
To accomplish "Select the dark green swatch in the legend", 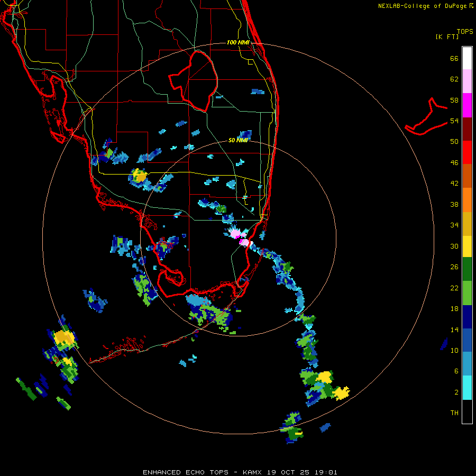I will click(467, 269).
